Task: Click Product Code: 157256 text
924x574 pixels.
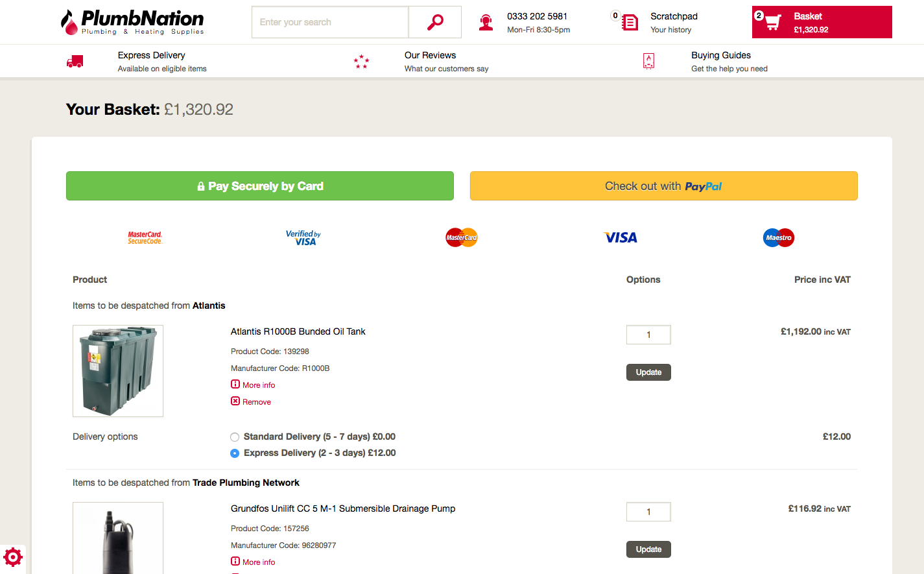Action: point(270,529)
